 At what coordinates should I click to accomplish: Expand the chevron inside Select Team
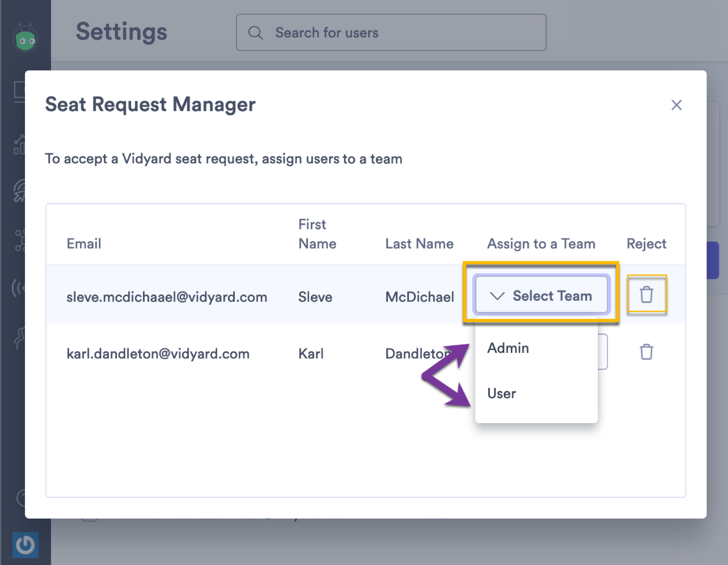tap(497, 295)
